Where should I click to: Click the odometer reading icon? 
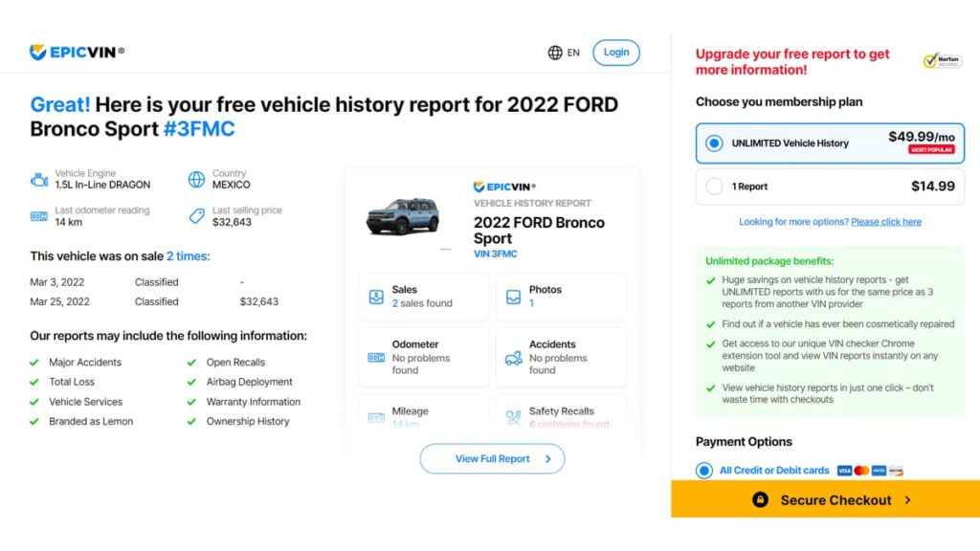click(x=39, y=216)
